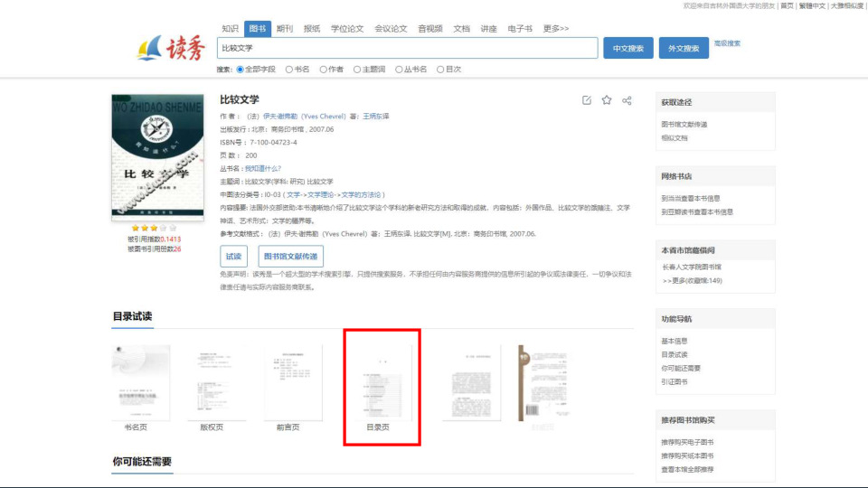Open the 前言页 preview thumbnail

click(x=292, y=383)
